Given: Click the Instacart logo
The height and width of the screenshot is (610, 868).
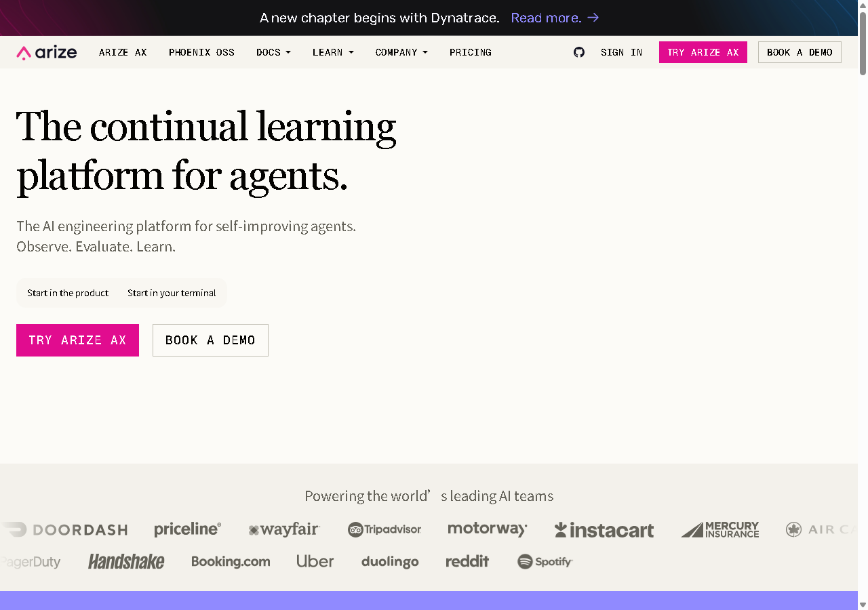Looking at the screenshot, I should [604, 529].
